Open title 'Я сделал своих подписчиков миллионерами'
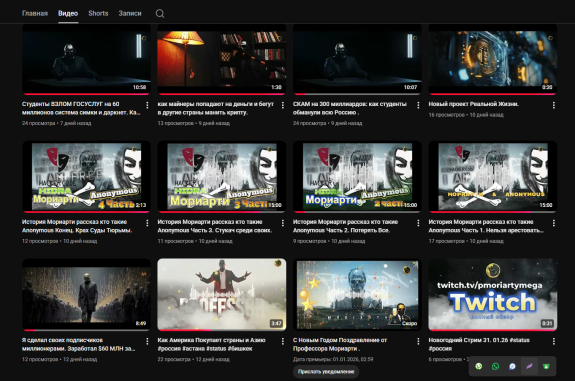575x381 pixels. (x=78, y=344)
